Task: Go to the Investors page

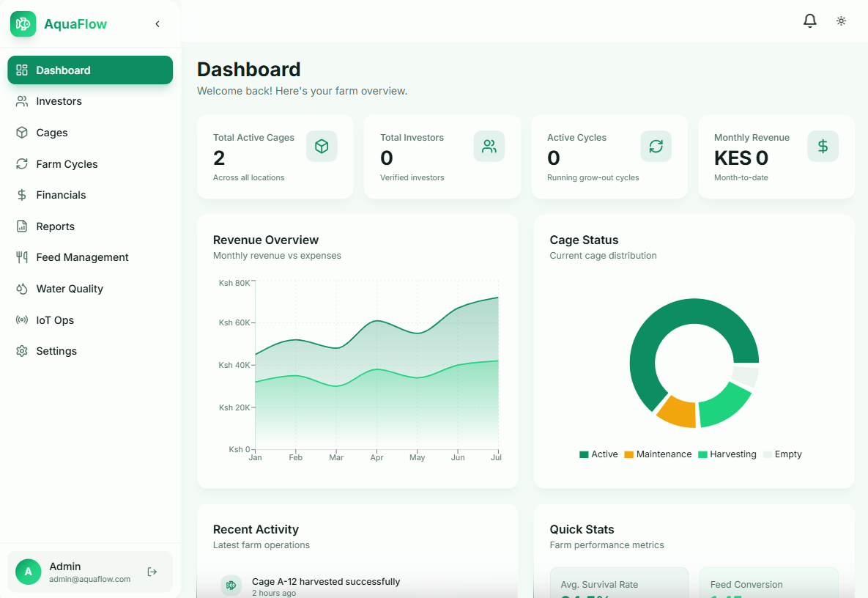Action: (90, 101)
